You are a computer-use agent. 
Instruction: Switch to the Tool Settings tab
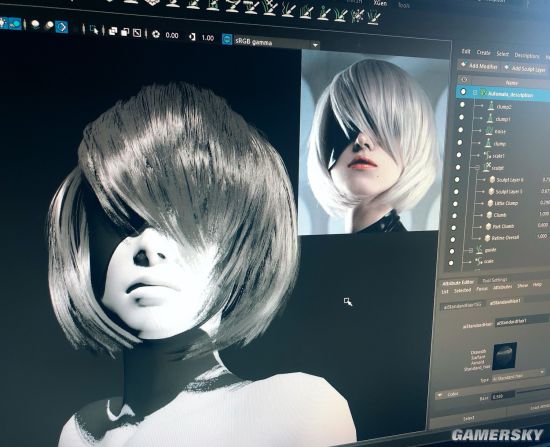494,280
